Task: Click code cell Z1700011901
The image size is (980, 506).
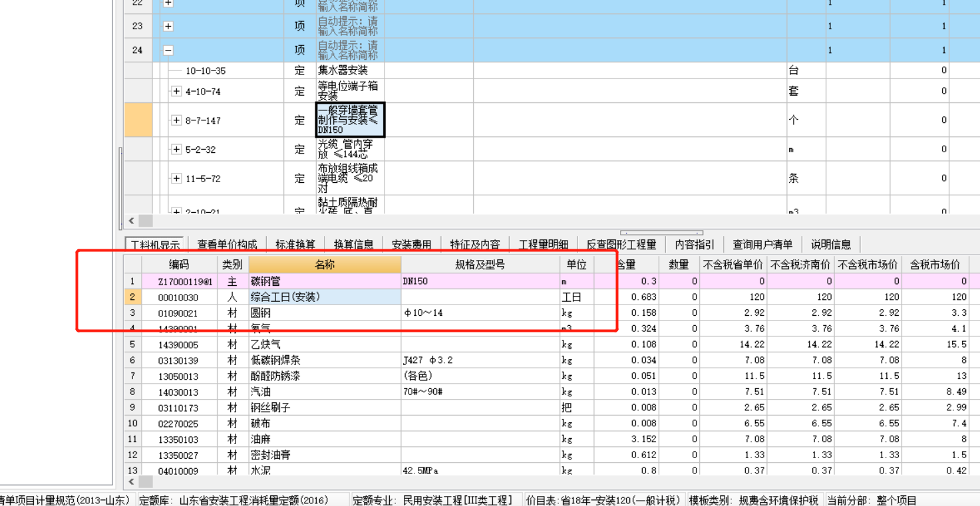Action: pos(179,281)
